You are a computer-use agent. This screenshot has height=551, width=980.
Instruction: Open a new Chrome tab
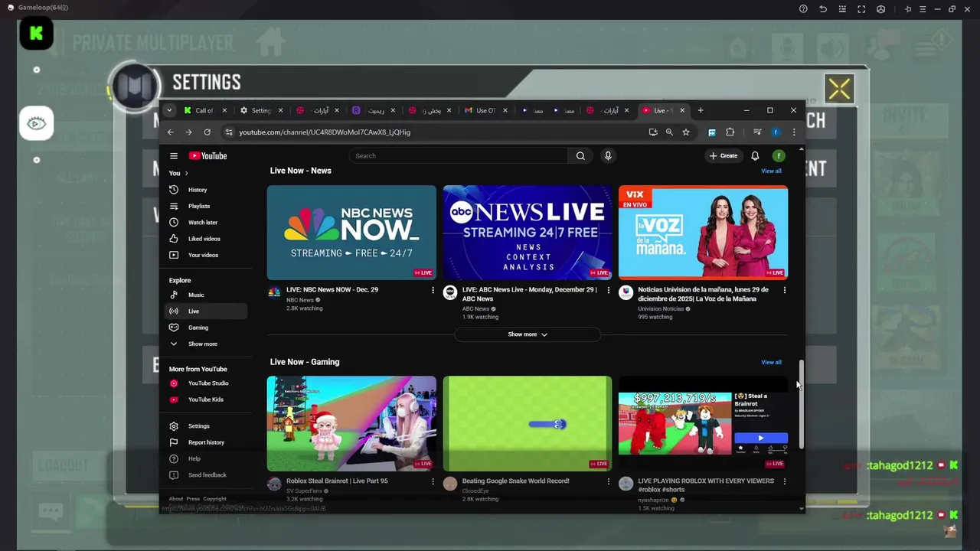(701, 110)
